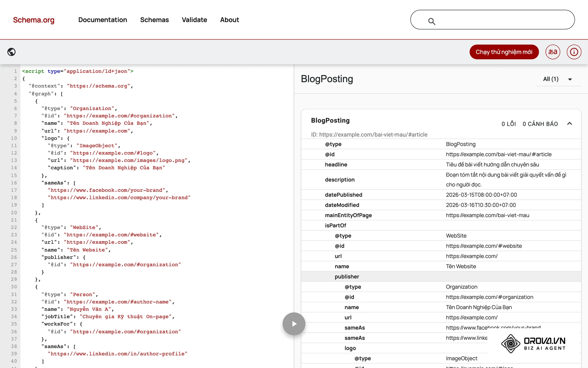The width and height of the screenshot is (588, 368).
Task: Click the "@type": "Organization" code line
Action: pyautogui.click(x=79, y=109)
